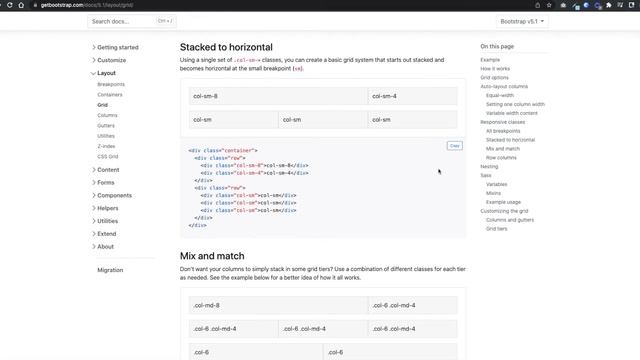Jump to Responsive classes
640x360 pixels.
[x=502, y=122]
